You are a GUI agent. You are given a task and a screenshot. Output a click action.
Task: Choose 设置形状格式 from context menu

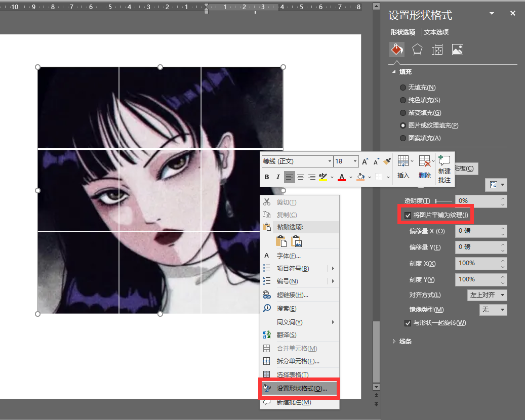point(299,388)
